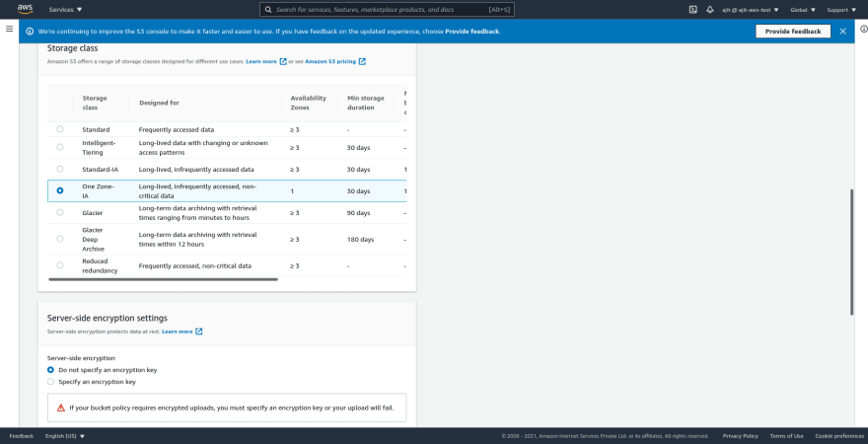
Task: Open external link icon beside Storage class Learn more
Action: (x=283, y=61)
